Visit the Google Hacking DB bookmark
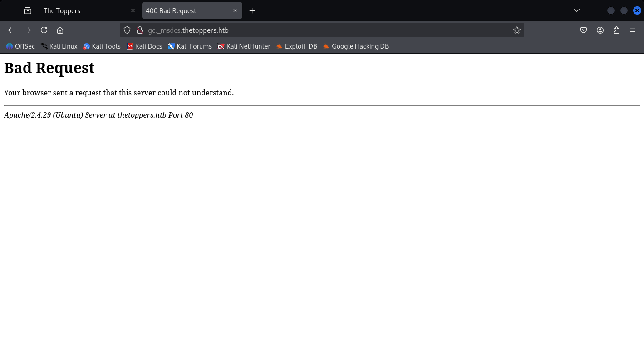The height and width of the screenshot is (361, 644). [356, 46]
